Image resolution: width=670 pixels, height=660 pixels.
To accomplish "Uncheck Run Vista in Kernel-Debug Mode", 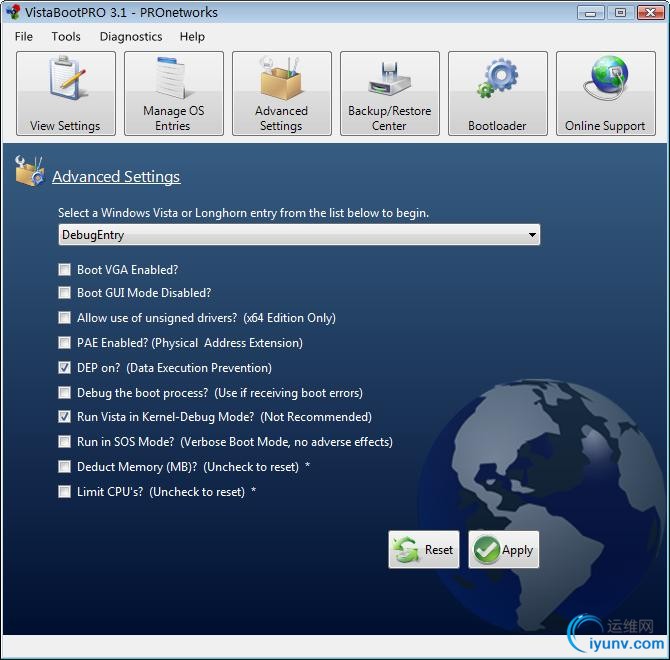I will click(65, 417).
